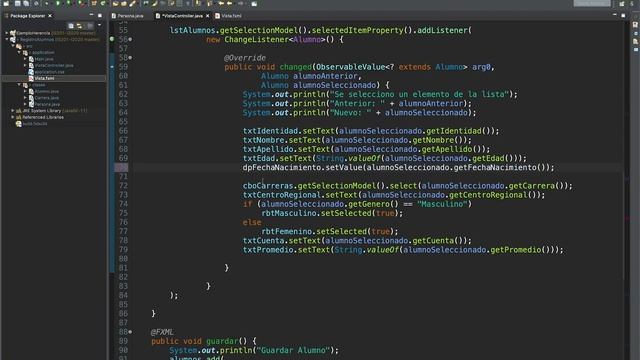Select Persona.java in Package Explorer tree

coord(47,104)
